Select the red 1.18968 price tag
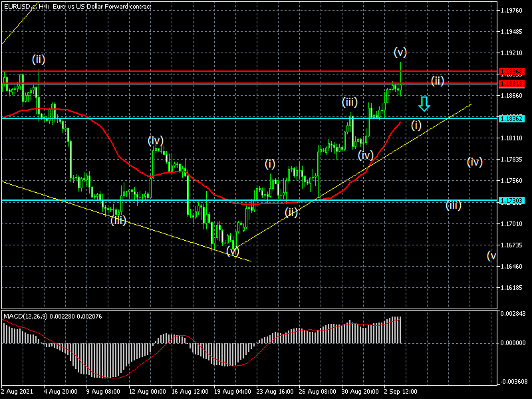Screen dimensions: 532x399 point(514,70)
